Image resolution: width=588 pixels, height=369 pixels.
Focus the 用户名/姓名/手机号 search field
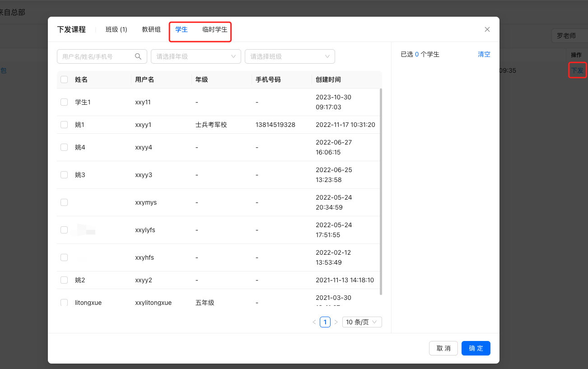pos(102,56)
